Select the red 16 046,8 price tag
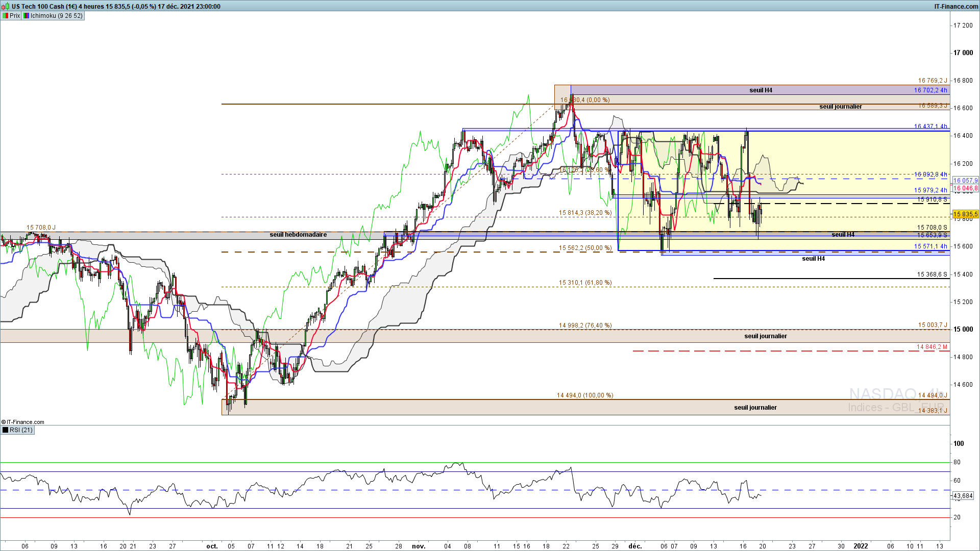The height and width of the screenshot is (551, 980). click(x=965, y=188)
